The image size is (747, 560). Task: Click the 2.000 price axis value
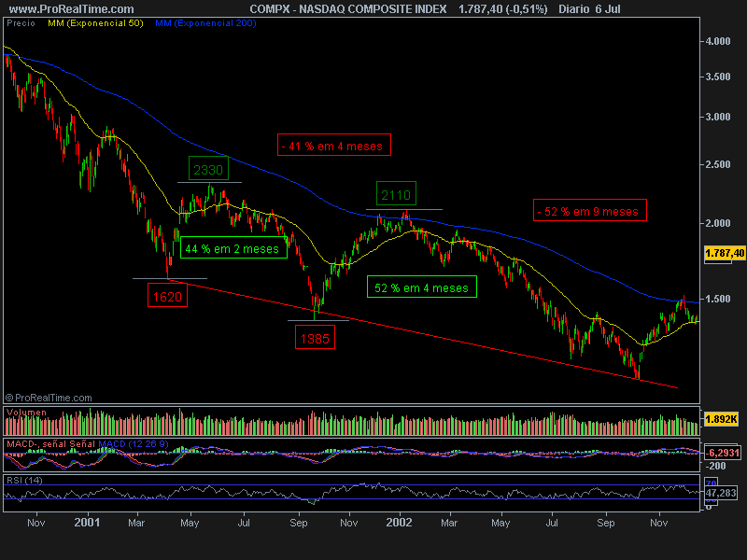(718, 223)
